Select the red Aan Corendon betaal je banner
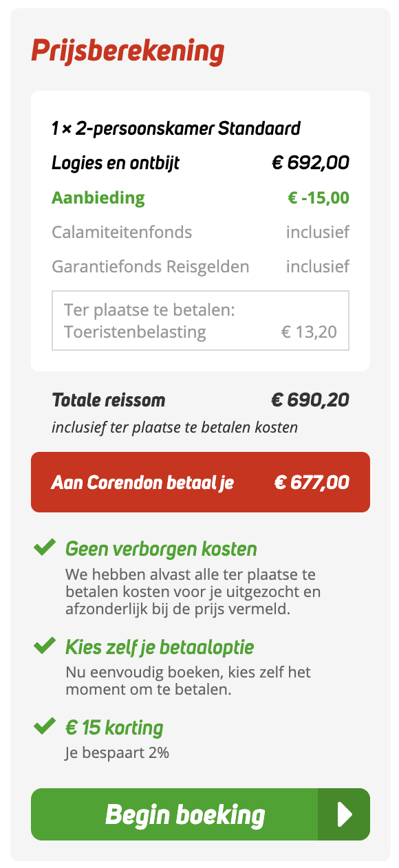Image resolution: width=399 pixels, height=868 pixels. [200, 482]
